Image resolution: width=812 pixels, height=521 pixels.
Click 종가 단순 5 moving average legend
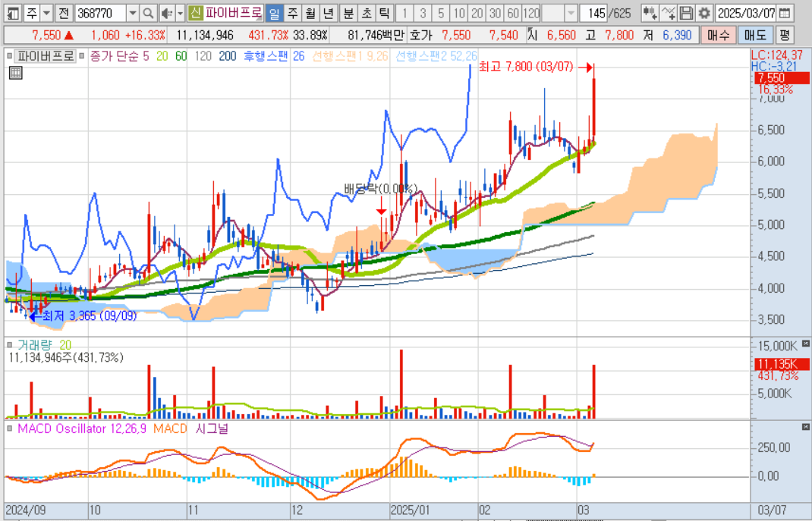click(x=119, y=56)
